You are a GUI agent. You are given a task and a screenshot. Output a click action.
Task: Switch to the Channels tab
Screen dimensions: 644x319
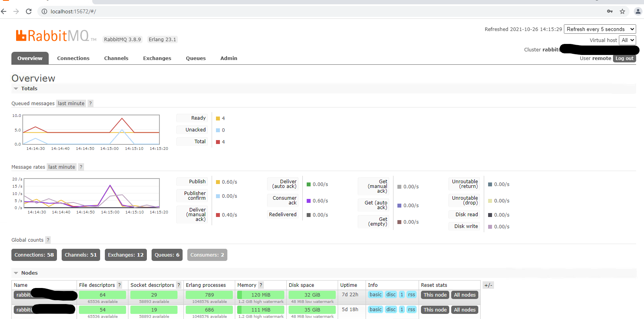[116, 58]
